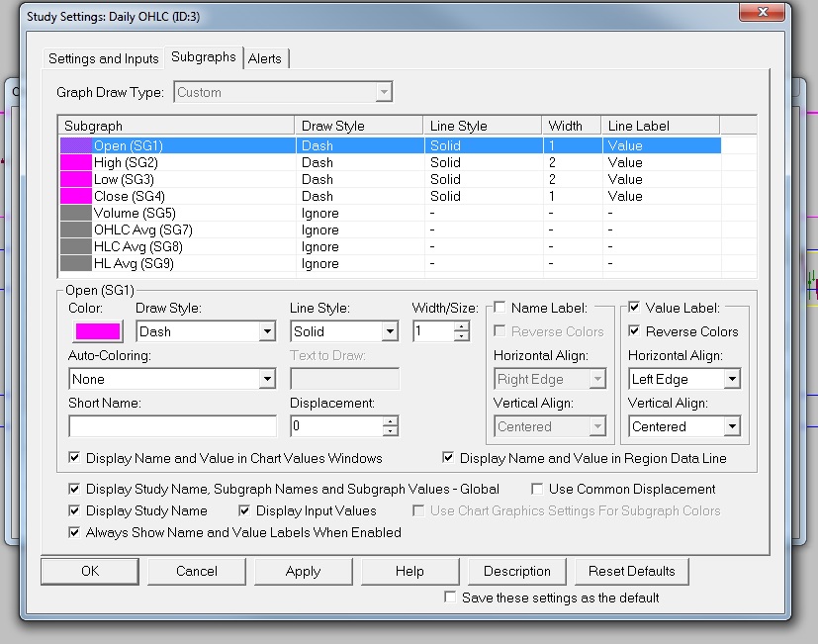Select the HL Avg (SG9) row
Screen dimensions: 818x644
point(391,263)
